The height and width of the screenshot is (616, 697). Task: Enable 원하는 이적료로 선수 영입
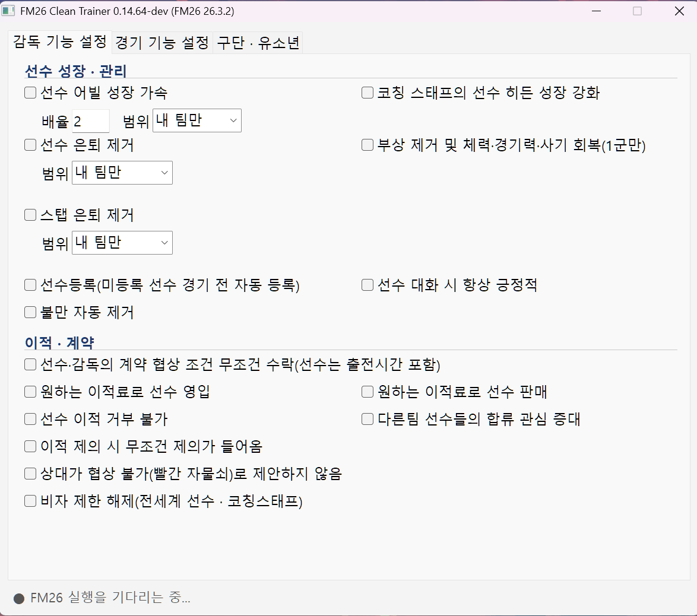[30, 392]
